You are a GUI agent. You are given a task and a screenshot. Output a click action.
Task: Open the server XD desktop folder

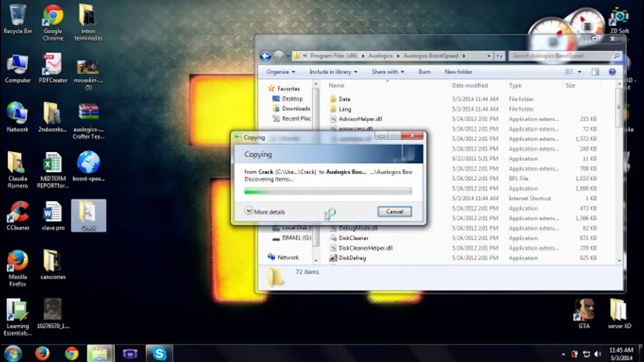click(618, 314)
